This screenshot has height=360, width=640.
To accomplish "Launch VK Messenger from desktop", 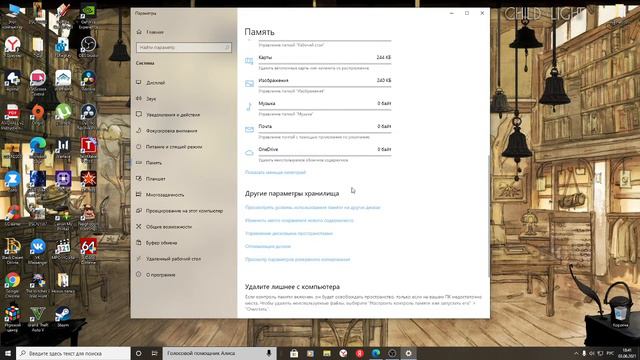I will [38, 250].
